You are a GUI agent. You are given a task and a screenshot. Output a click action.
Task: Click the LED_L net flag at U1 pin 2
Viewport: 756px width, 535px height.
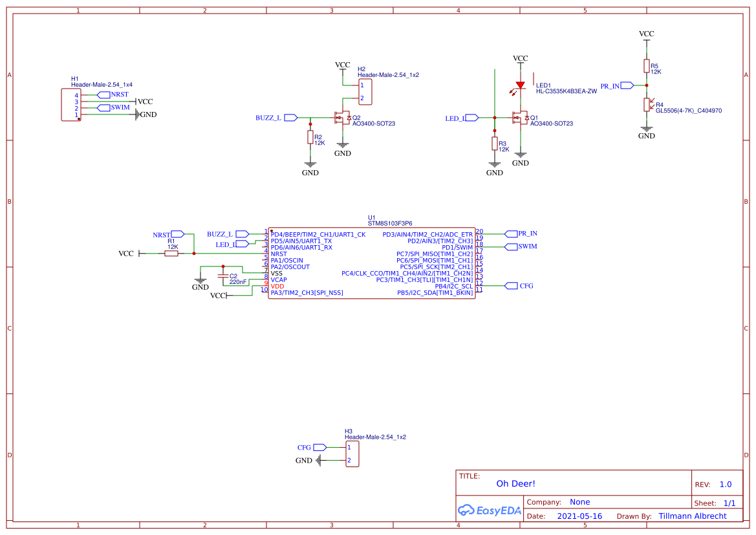click(232, 244)
